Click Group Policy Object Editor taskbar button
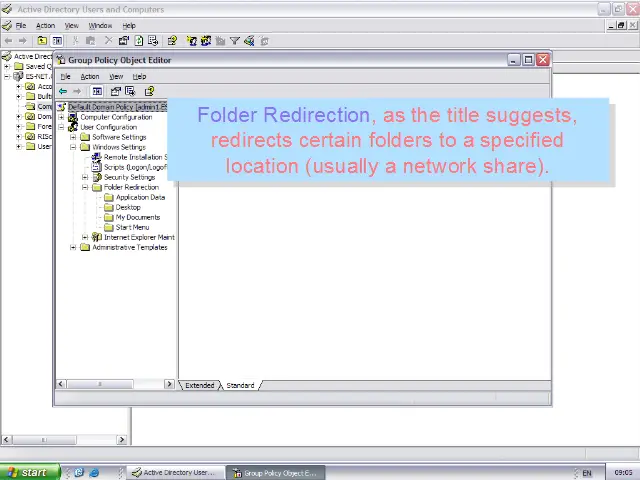 pyautogui.click(x=276, y=473)
